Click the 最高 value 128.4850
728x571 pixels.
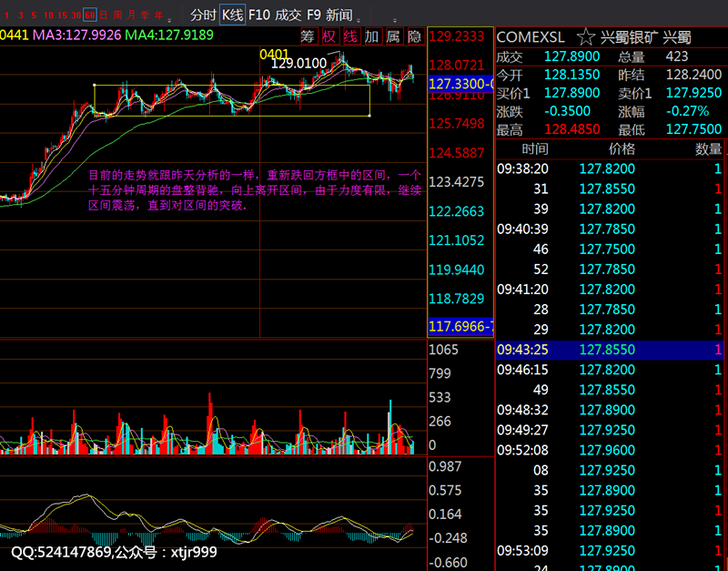572,129
